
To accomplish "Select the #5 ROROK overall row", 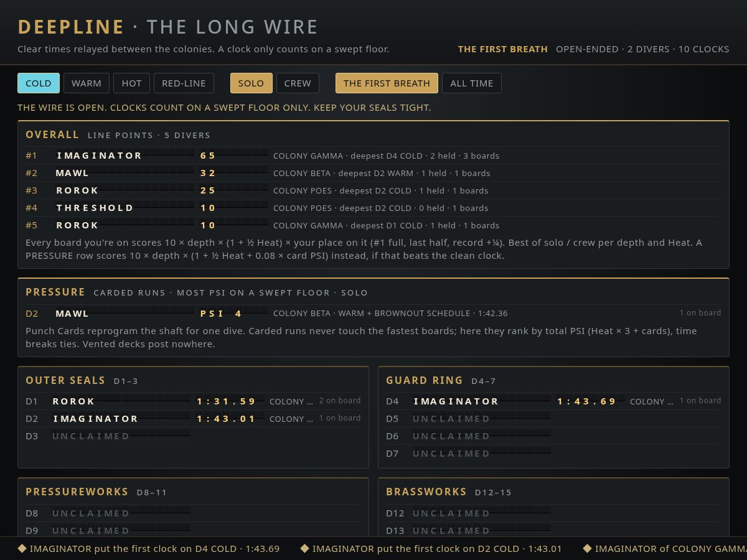I will 374,225.
